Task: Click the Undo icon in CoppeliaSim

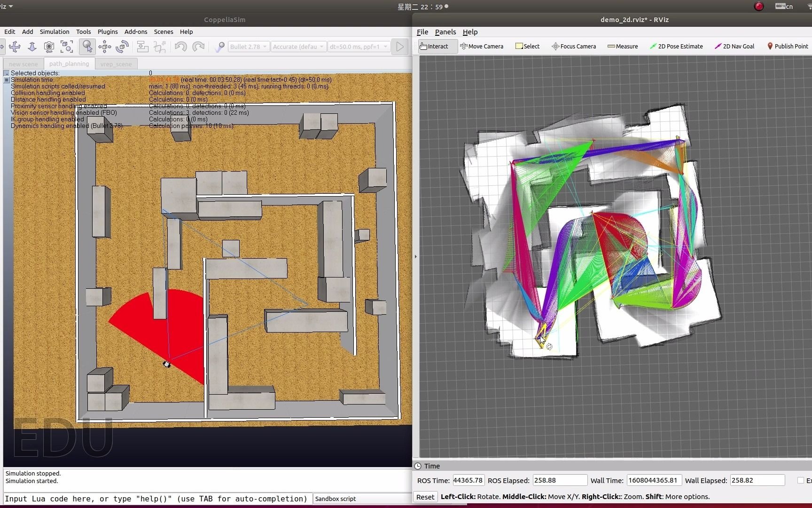Action: pyautogui.click(x=180, y=47)
